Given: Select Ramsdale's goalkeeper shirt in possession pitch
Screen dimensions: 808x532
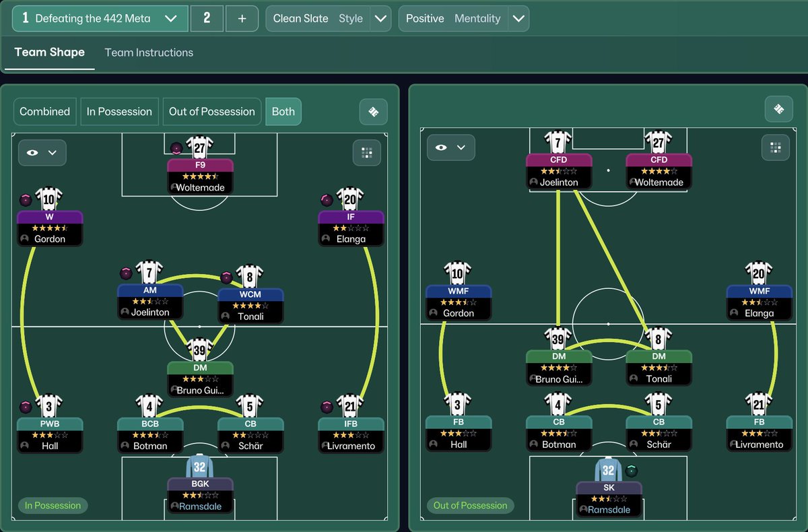Looking at the screenshot, I should [200, 466].
